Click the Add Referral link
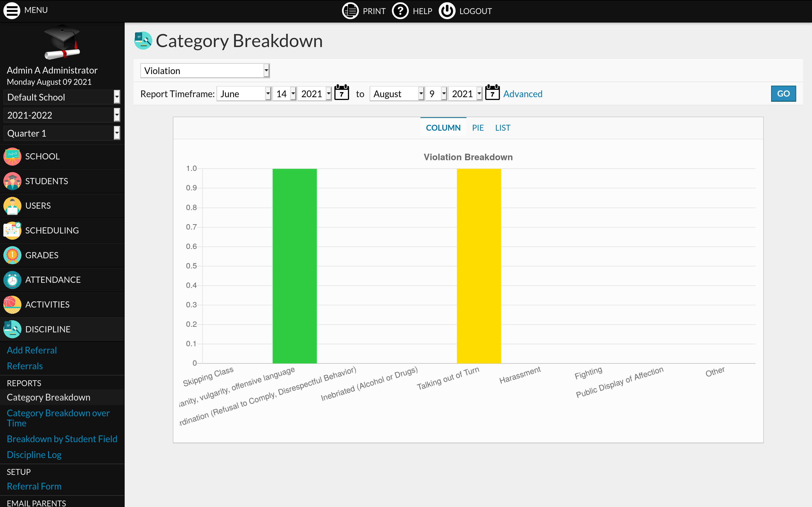Viewport: 812px width, 507px height. (32, 350)
